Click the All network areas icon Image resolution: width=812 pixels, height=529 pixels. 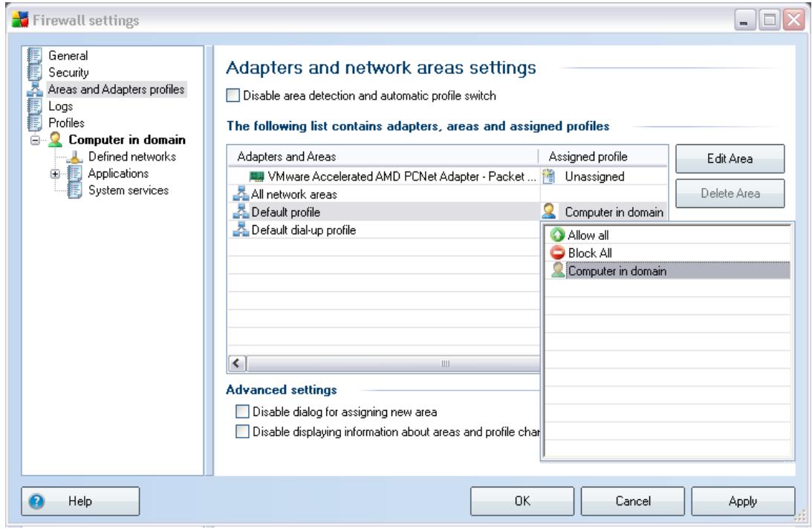241,194
